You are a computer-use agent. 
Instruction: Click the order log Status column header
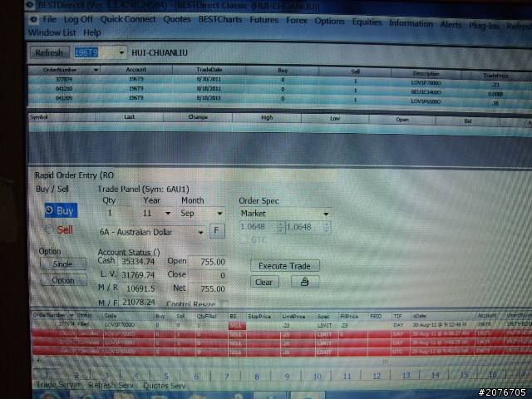click(84, 316)
